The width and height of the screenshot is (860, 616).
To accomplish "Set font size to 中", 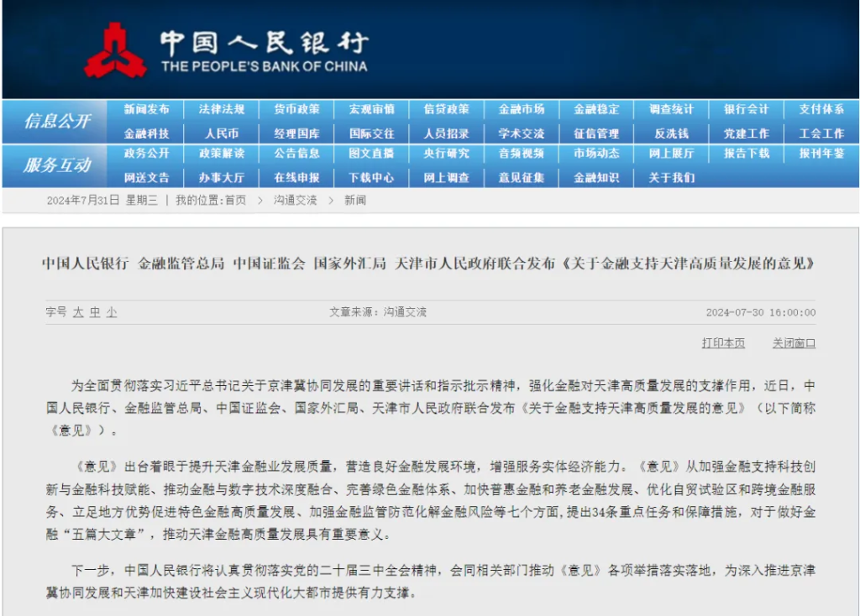I will click(95, 312).
